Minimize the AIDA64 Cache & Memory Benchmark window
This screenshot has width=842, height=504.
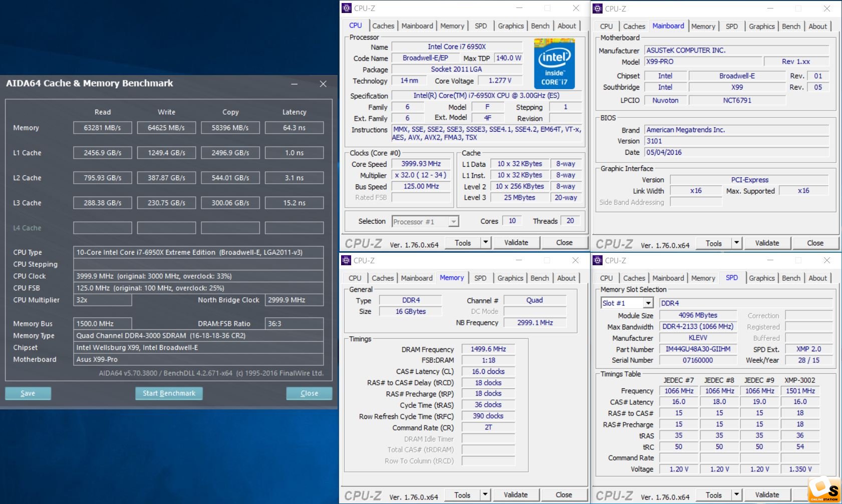point(295,84)
